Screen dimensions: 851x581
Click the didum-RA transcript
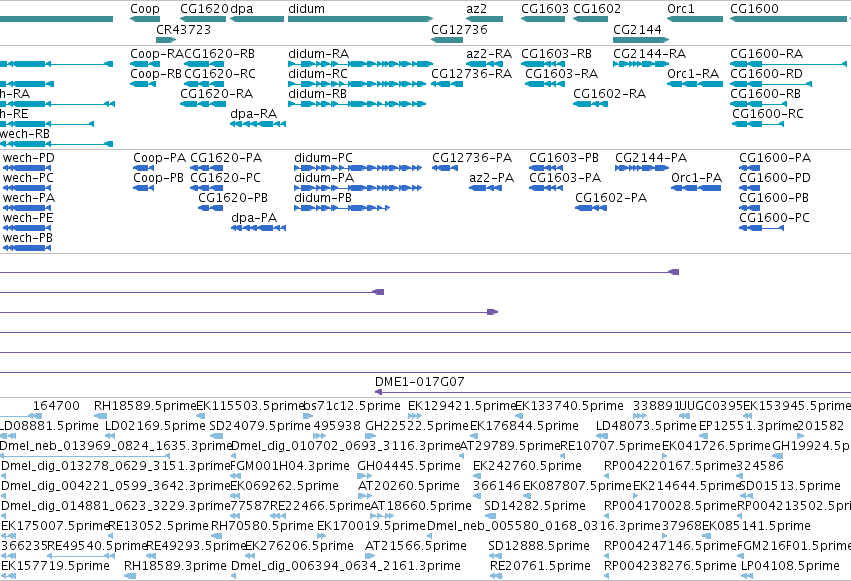pyautogui.click(x=360, y=64)
